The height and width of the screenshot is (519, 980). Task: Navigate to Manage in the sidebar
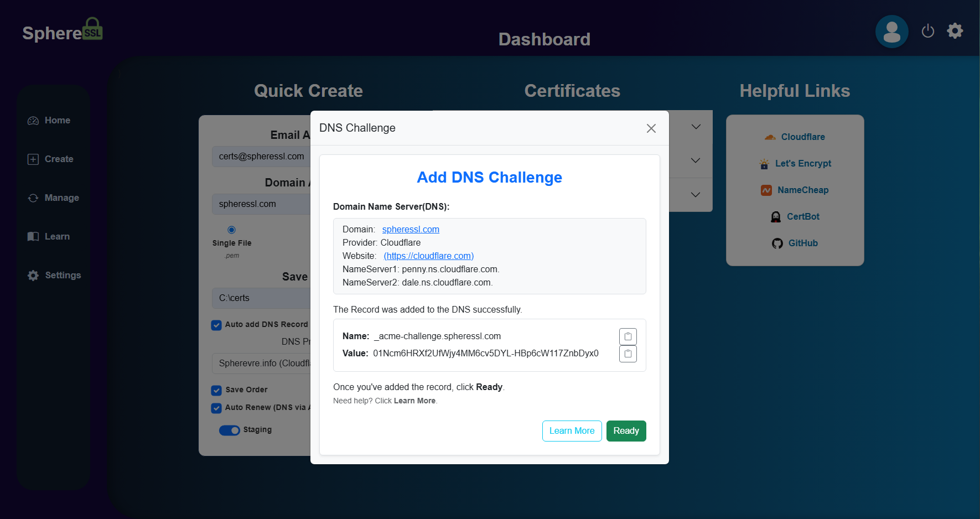[x=61, y=198]
